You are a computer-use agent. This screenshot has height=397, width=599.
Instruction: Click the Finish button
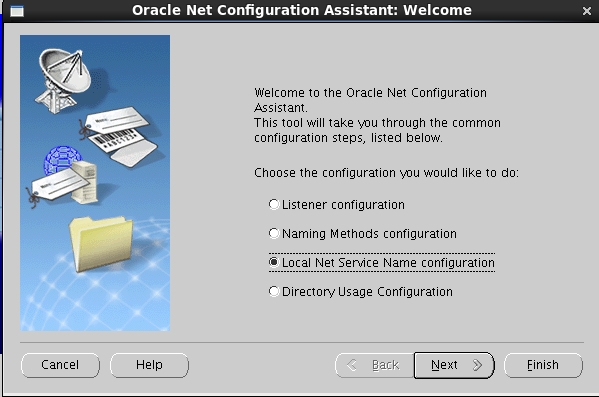pyautogui.click(x=543, y=365)
